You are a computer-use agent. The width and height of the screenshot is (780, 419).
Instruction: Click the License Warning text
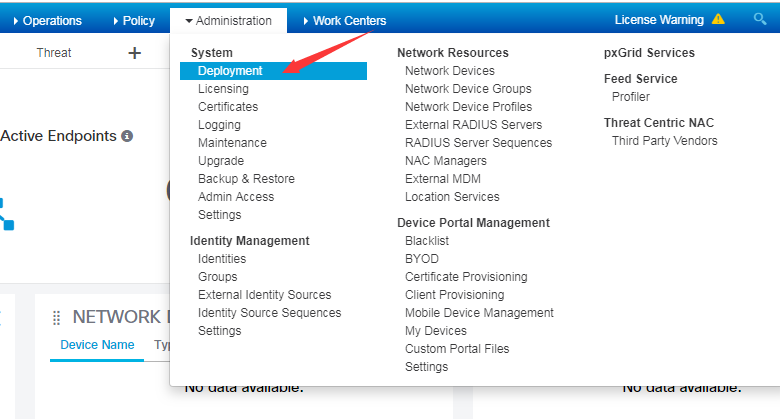659,19
